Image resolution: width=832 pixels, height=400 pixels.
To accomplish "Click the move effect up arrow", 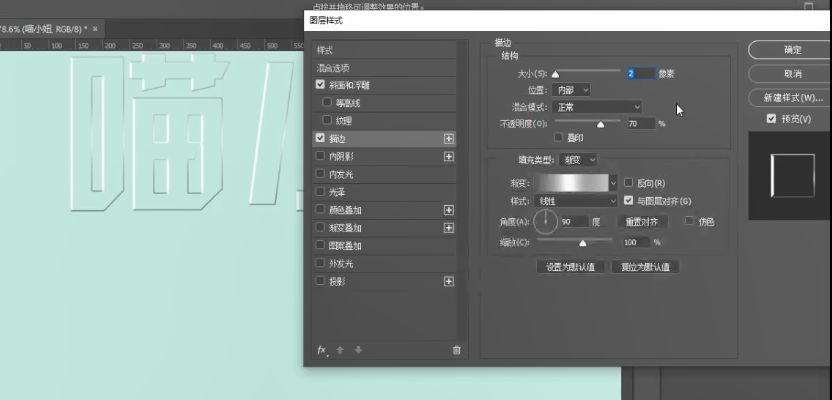I will [340, 350].
